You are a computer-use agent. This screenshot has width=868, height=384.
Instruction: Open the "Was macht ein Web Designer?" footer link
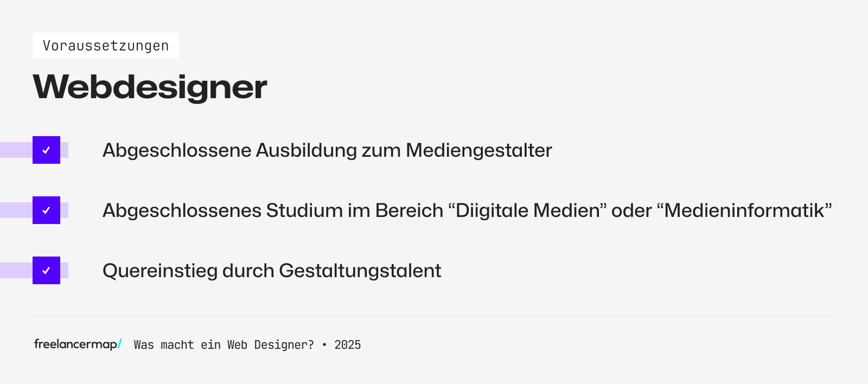[x=224, y=345]
